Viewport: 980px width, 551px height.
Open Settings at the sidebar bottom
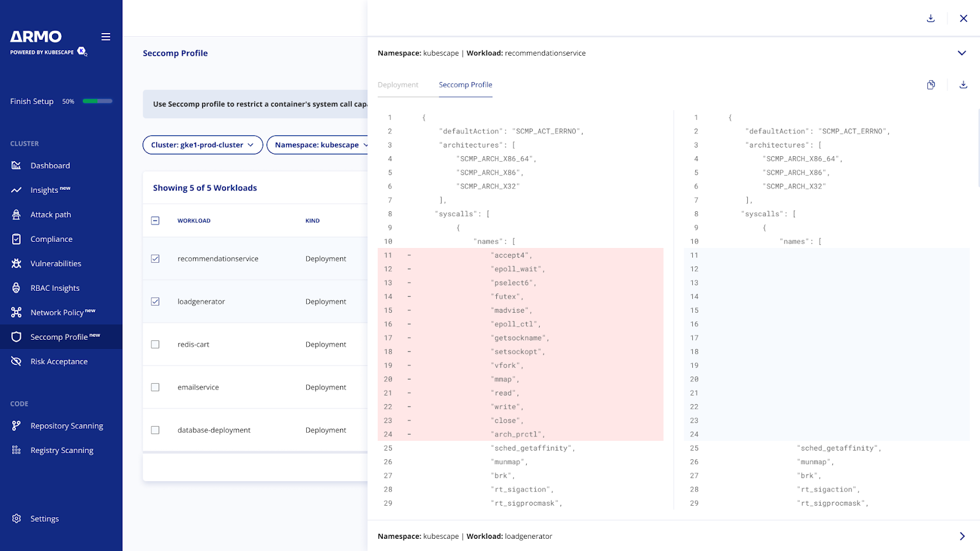click(x=45, y=518)
